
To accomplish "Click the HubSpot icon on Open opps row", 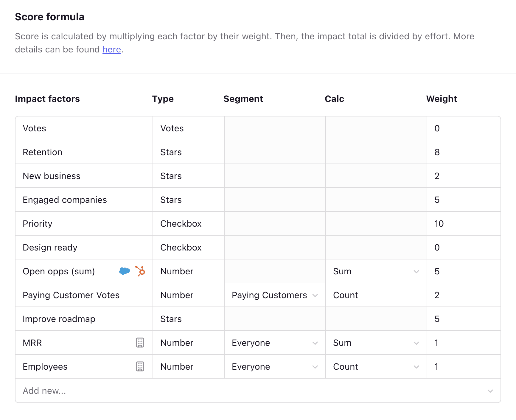I will (140, 271).
